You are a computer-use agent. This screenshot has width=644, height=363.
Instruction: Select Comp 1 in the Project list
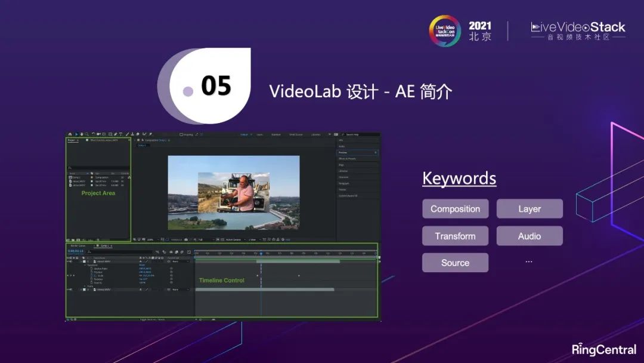click(x=76, y=177)
